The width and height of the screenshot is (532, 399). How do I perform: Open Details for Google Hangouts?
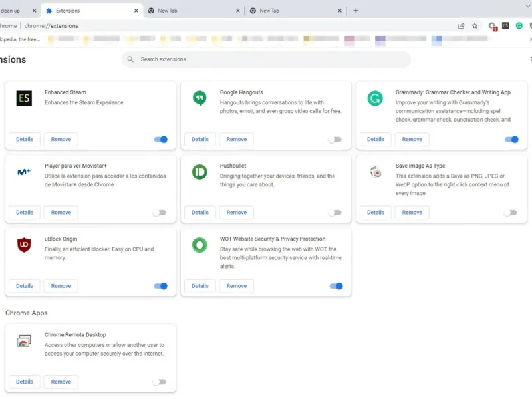[200, 139]
